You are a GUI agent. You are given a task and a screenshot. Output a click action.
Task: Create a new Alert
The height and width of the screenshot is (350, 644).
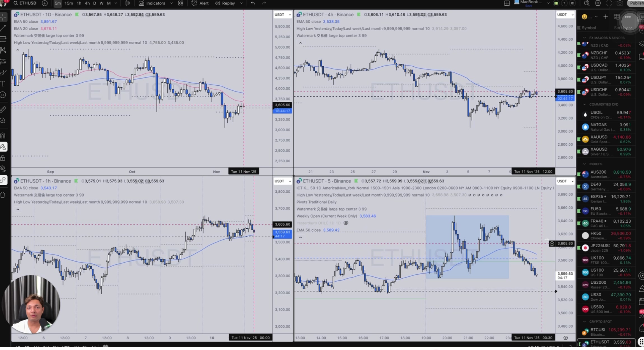200,3
